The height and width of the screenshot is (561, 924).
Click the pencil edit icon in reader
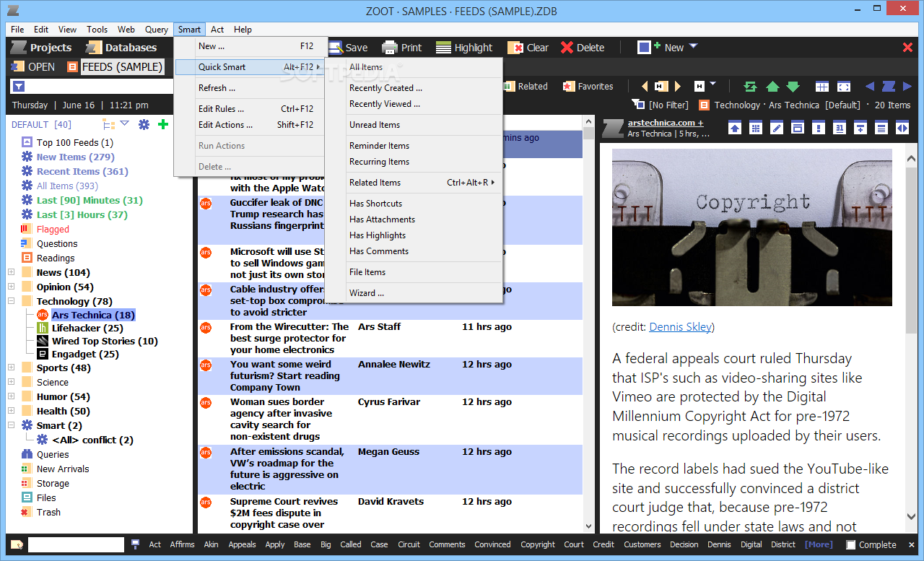777,128
